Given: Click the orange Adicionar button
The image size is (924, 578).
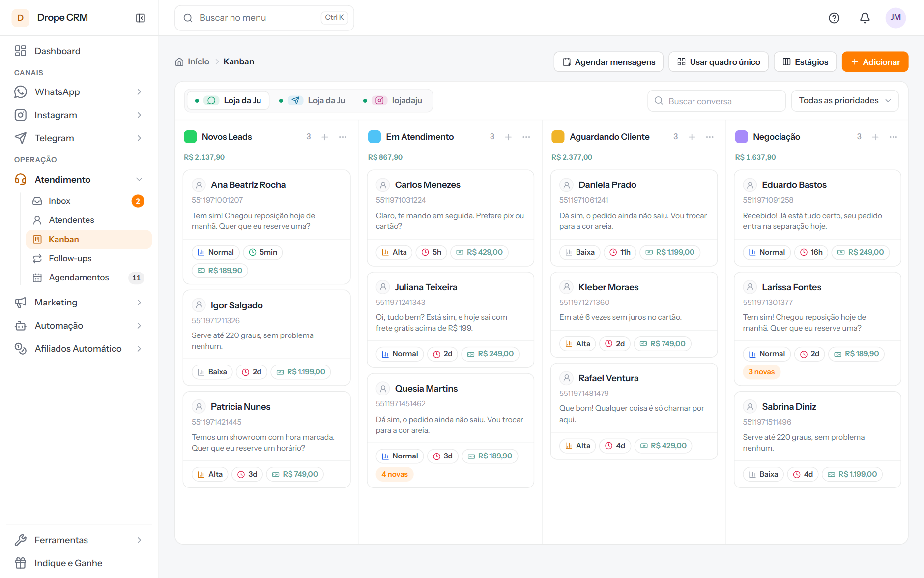Looking at the screenshot, I should (x=875, y=61).
